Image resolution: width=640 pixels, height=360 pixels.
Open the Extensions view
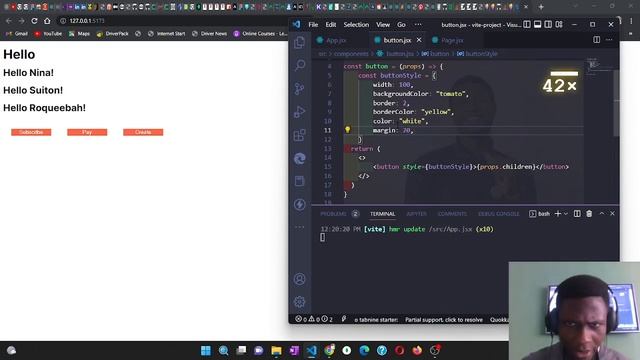tap(300, 135)
